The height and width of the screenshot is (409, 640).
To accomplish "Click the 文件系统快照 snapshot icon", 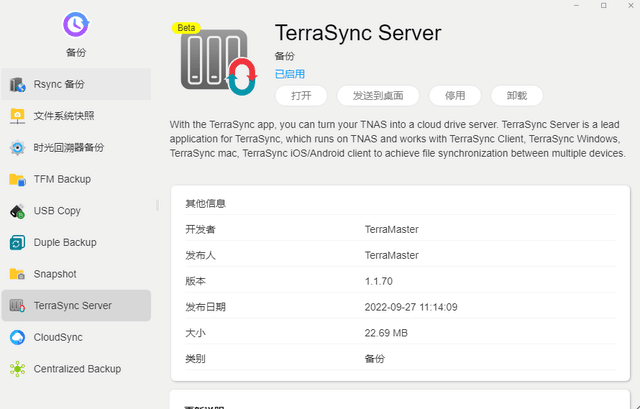I will (18, 116).
